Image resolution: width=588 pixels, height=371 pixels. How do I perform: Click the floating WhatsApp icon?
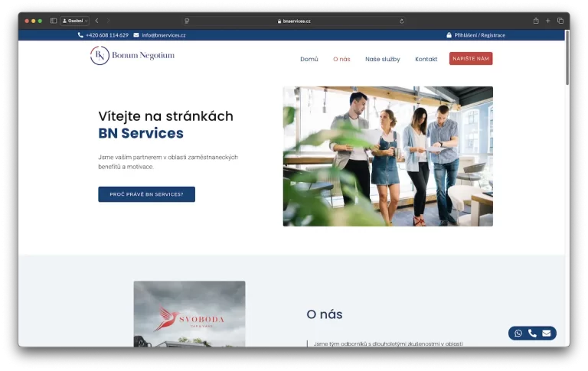pyautogui.click(x=518, y=334)
